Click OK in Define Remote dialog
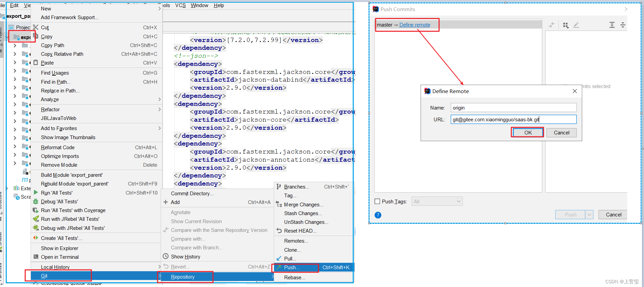Viewport: 644px width, 287px height. tap(528, 133)
